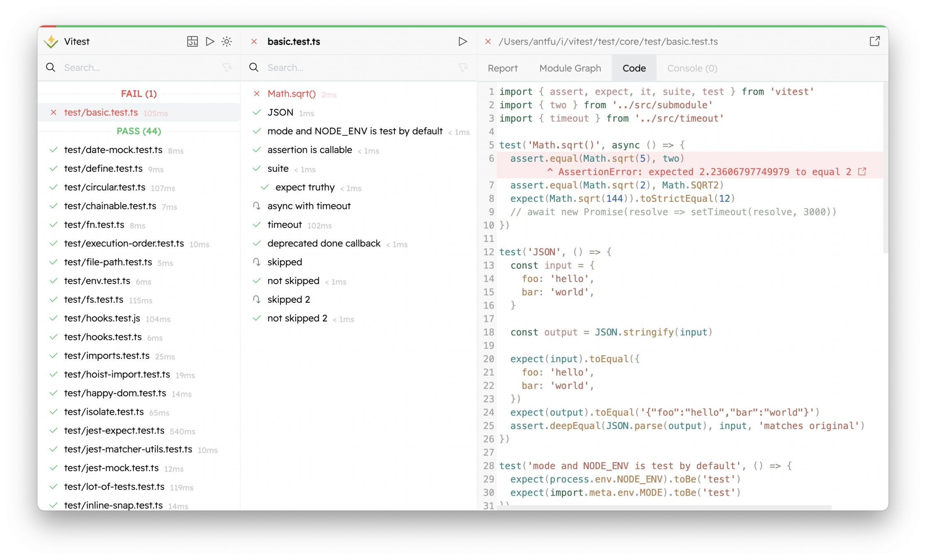Image resolution: width=926 pixels, height=560 pixels.
Task: Toggle the file list filter icon
Action: pos(227,68)
